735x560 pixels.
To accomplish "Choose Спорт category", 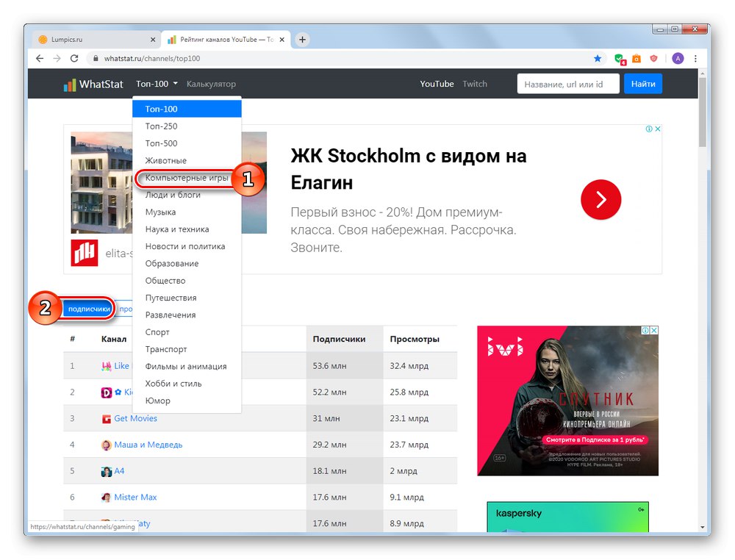I will point(187,332).
